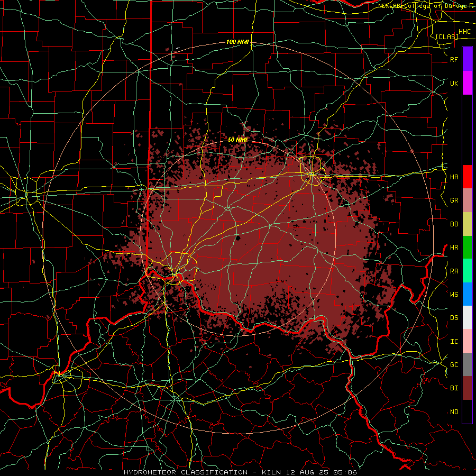
Task: Click the "BI" legend label
Action: [454, 388]
